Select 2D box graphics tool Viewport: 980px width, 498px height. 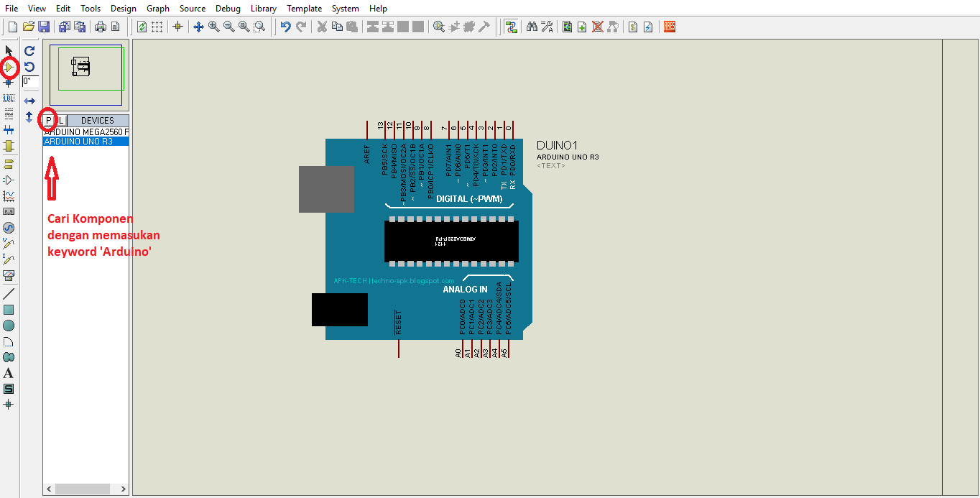pos(9,310)
